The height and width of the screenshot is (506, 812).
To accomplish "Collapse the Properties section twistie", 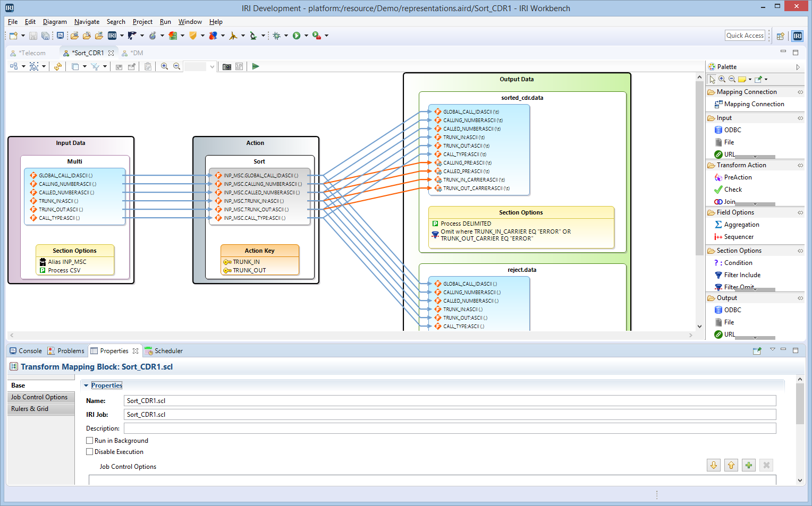I will tap(86, 385).
